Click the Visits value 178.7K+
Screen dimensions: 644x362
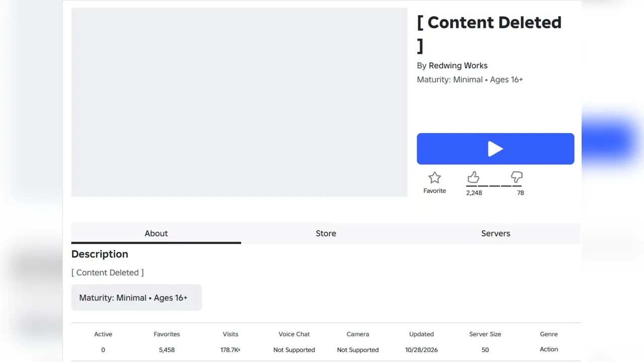click(x=230, y=350)
